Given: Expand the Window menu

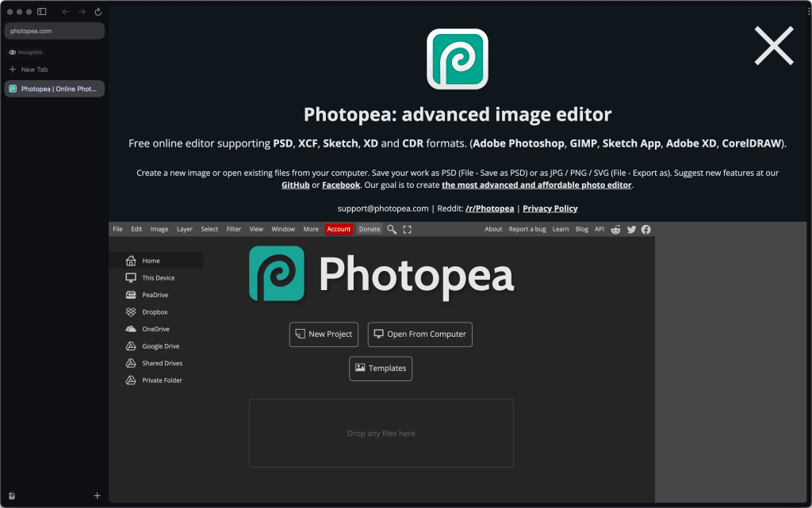Looking at the screenshot, I should point(283,229).
